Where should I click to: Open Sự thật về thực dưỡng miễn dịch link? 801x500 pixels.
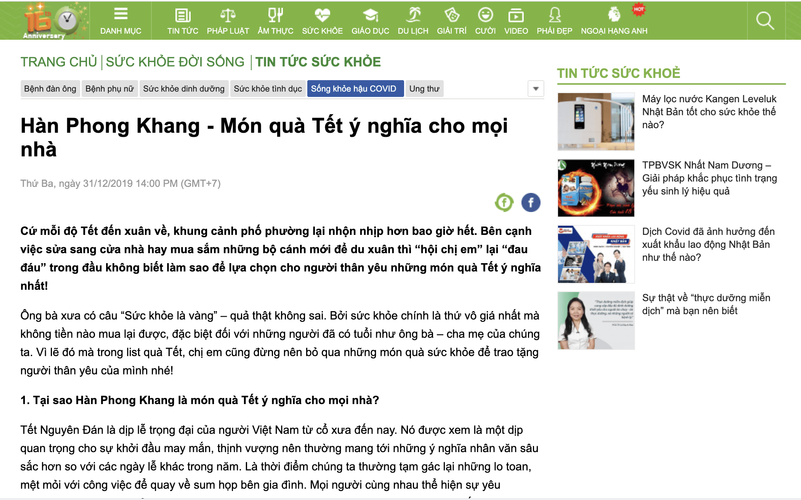[x=706, y=304]
